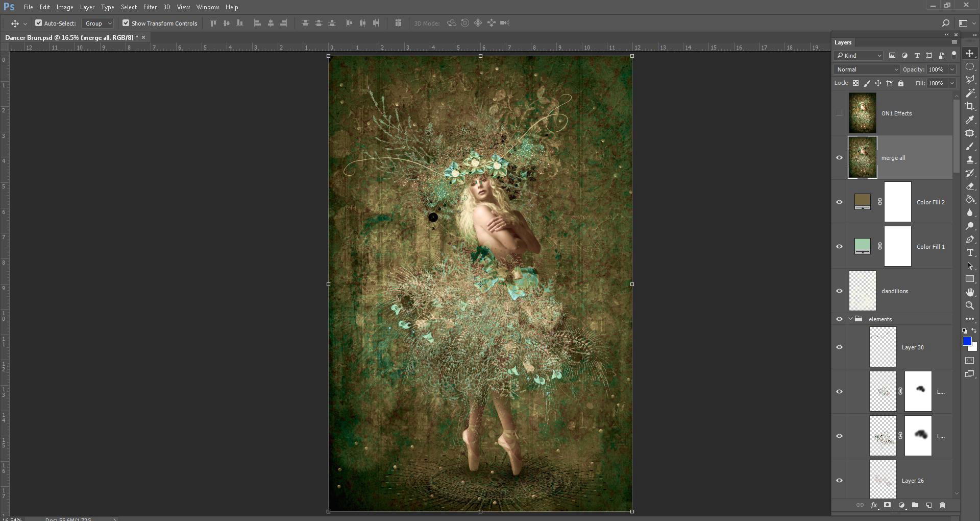Click the foreground blue color swatch
The image size is (980, 521).
tap(966, 342)
